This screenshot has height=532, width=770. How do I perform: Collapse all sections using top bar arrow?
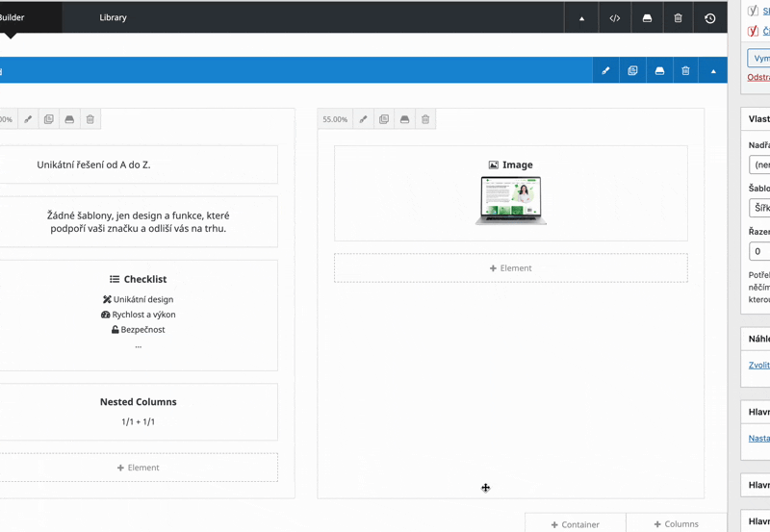point(581,18)
